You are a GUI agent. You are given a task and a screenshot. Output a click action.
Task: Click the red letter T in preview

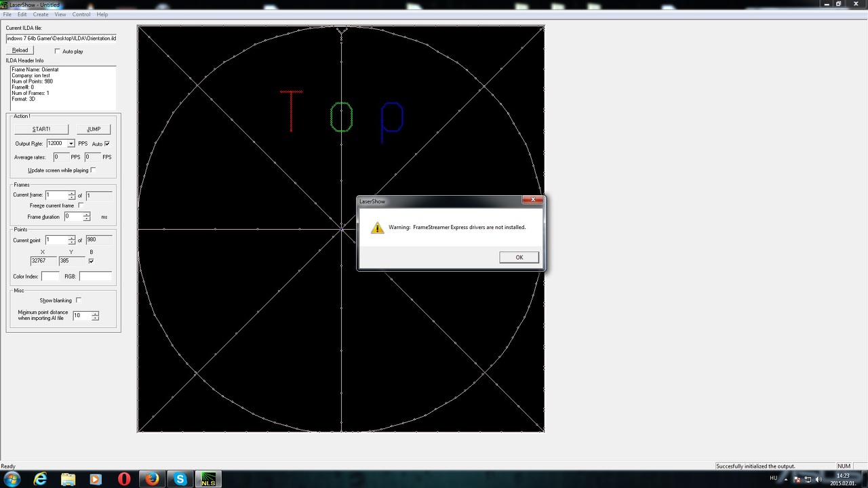(x=292, y=110)
